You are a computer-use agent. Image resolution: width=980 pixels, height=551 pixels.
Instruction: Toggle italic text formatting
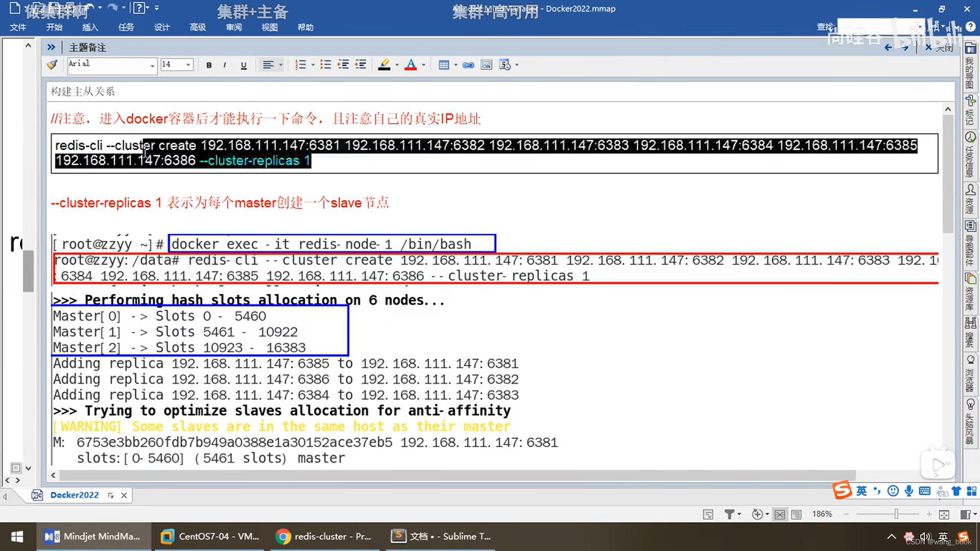point(225,65)
